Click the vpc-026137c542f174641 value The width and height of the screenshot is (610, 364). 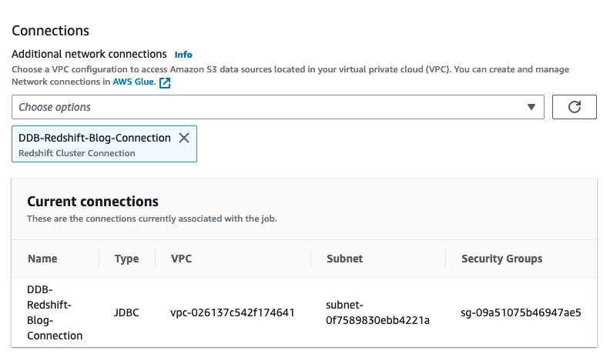(x=233, y=312)
